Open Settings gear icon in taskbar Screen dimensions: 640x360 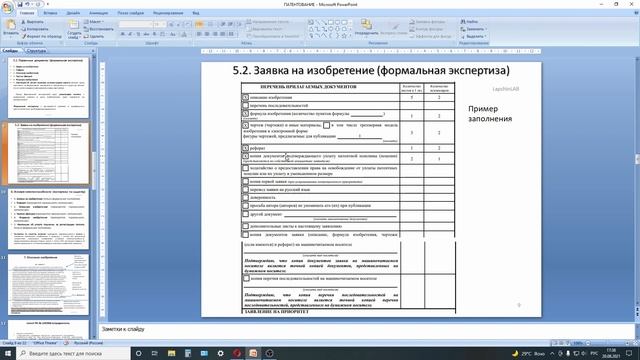tap(220, 353)
